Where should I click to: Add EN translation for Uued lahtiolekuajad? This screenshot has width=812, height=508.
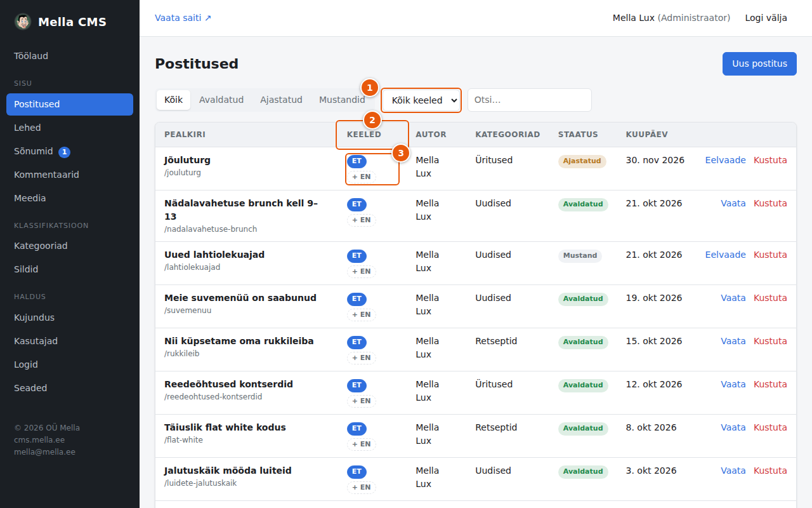point(362,272)
